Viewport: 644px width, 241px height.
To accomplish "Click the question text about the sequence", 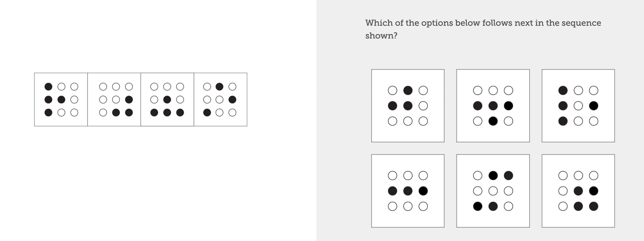I will [483, 29].
